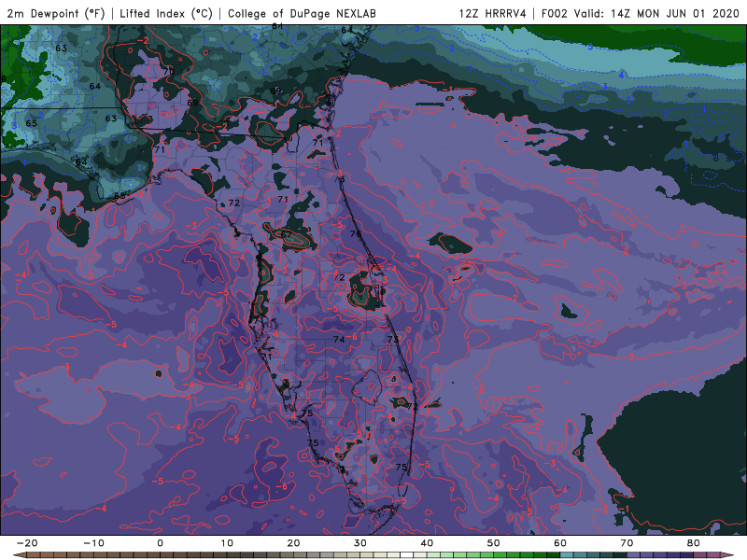Click the '-10' color bar label
747x560 pixels.
click(x=93, y=543)
